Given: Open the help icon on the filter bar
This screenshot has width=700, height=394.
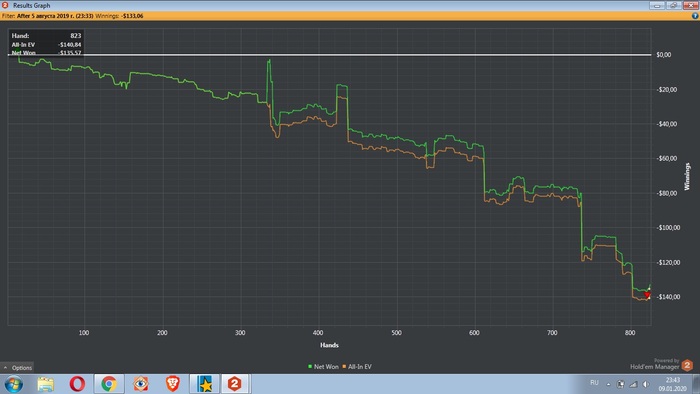Looking at the screenshot, I should pos(695,16).
